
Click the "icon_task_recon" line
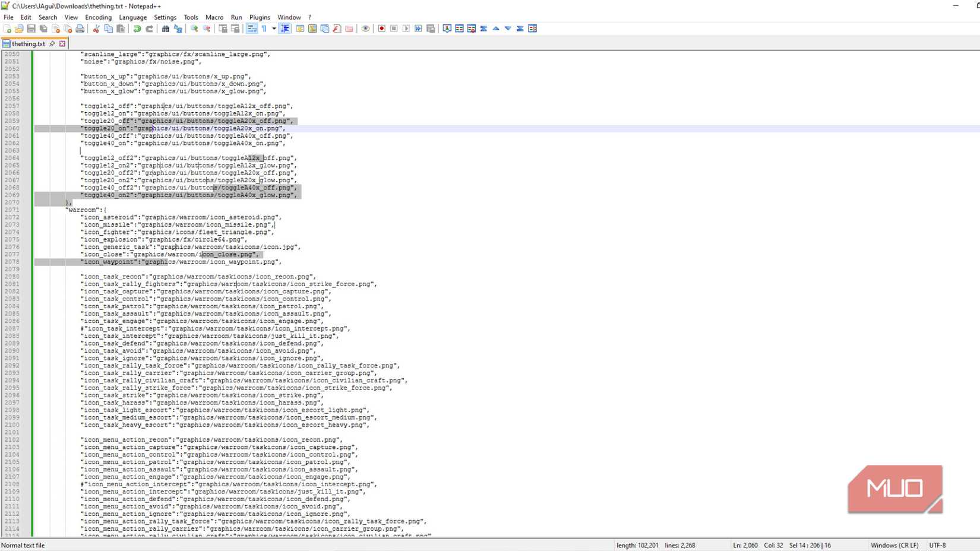click(x=198, y=277)
